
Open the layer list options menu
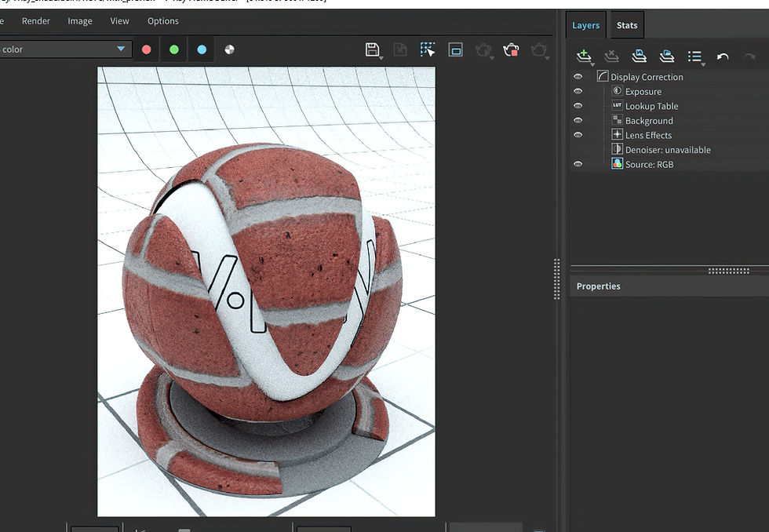[695, 56]
